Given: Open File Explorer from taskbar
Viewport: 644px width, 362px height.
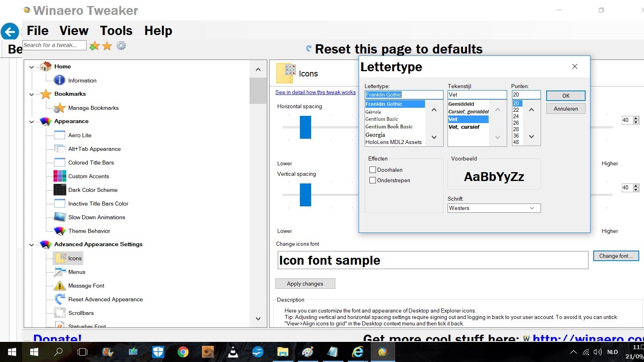Looking at the screenshot, I should (x=283, y=352).
